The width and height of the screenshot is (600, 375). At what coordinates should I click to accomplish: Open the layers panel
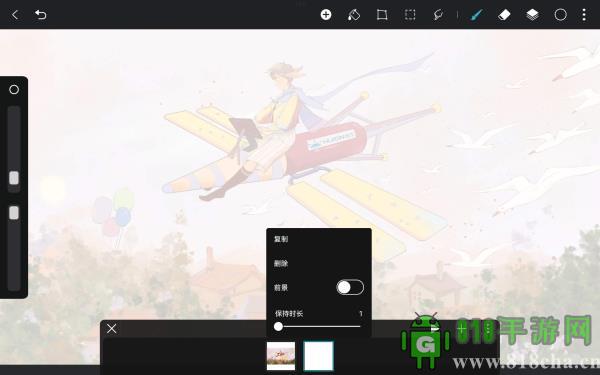coord(532,15)
